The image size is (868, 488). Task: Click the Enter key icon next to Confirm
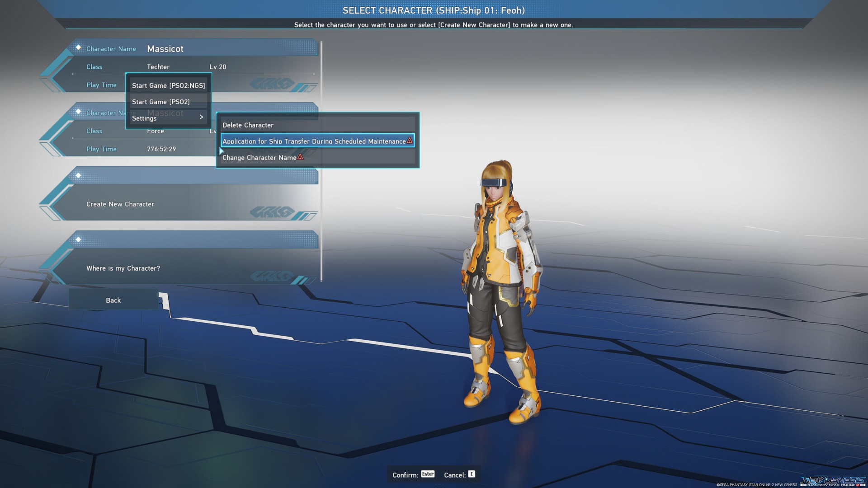point(427,474)
